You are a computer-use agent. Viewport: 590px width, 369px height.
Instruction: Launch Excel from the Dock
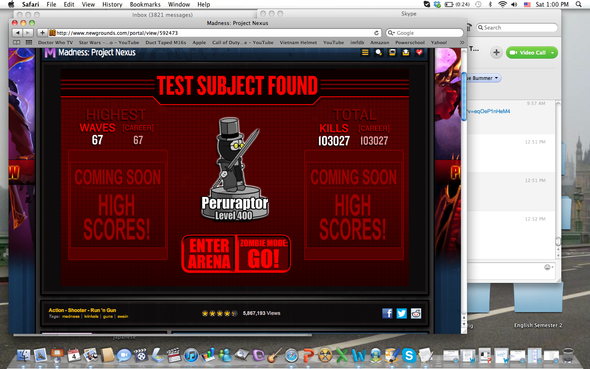click(x=342, y=355)
